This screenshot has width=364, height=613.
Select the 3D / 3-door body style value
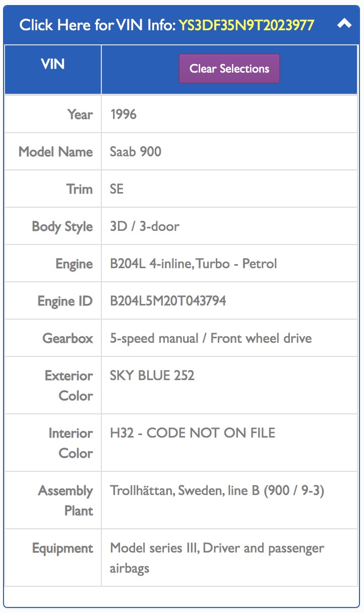pyautogui.click(x=145, y=226)
